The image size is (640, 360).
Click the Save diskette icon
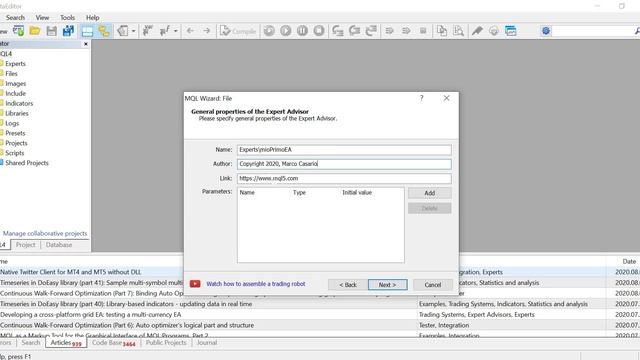[51, 31]
